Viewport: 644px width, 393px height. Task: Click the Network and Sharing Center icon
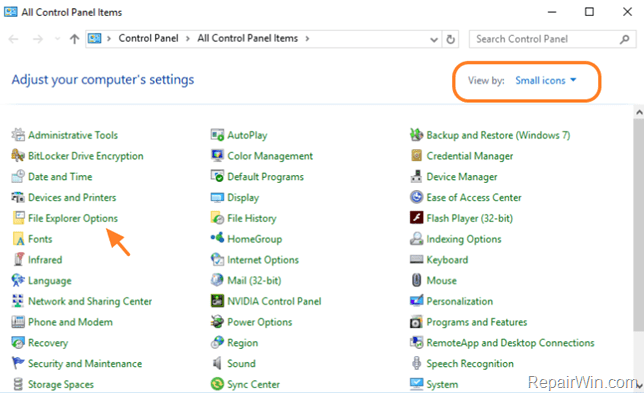[18, 301]
